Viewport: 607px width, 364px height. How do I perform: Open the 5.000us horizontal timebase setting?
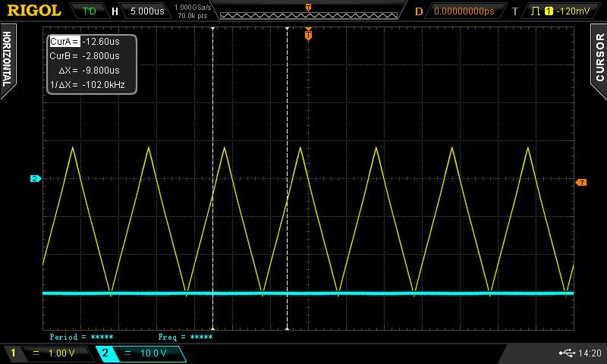pyautogui.click(x=148, y=11)
